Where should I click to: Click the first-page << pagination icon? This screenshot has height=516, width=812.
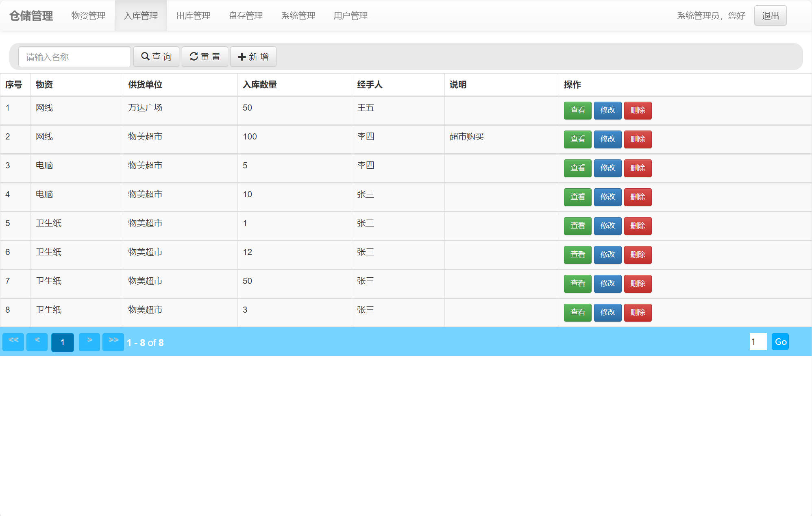(13, 342)
